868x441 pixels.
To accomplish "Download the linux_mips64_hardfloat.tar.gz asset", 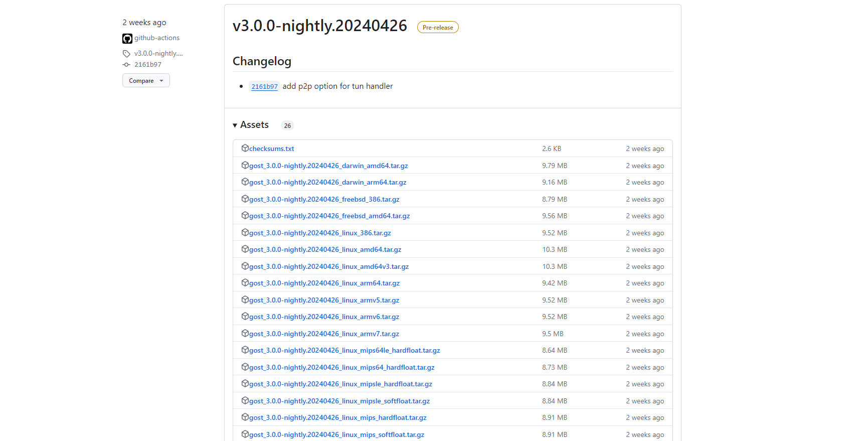I will tap(342, 367).
